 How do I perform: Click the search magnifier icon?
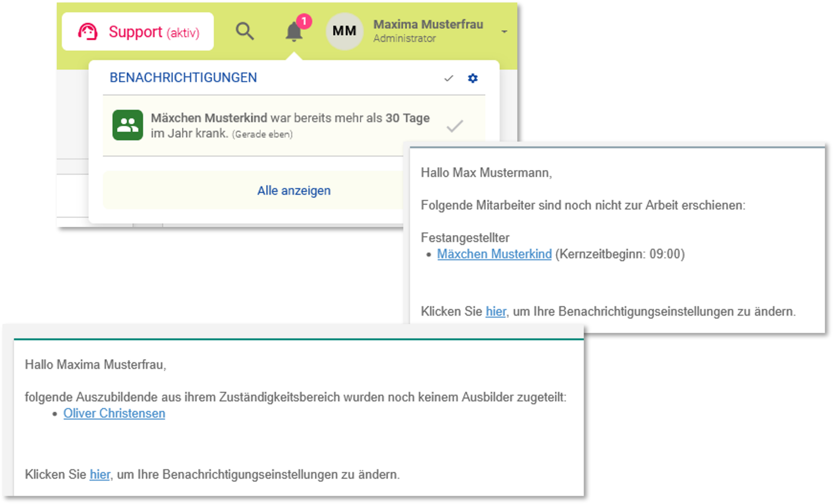click(245, 31)
